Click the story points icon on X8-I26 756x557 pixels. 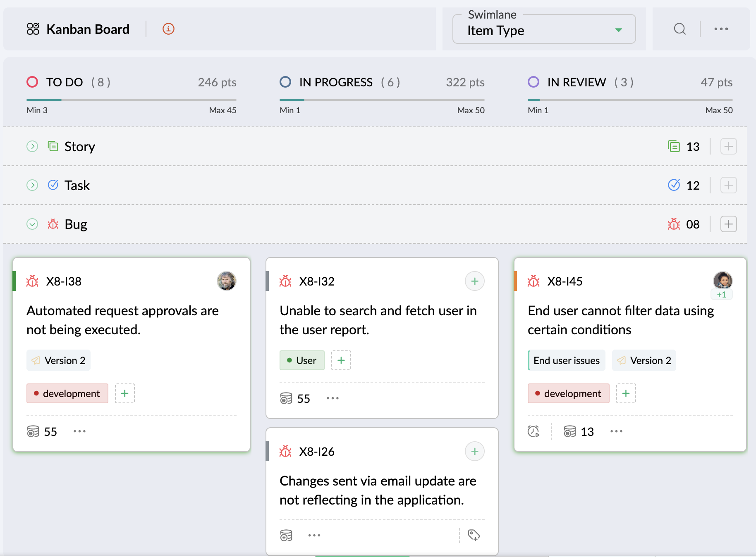(x=286, y=535)
